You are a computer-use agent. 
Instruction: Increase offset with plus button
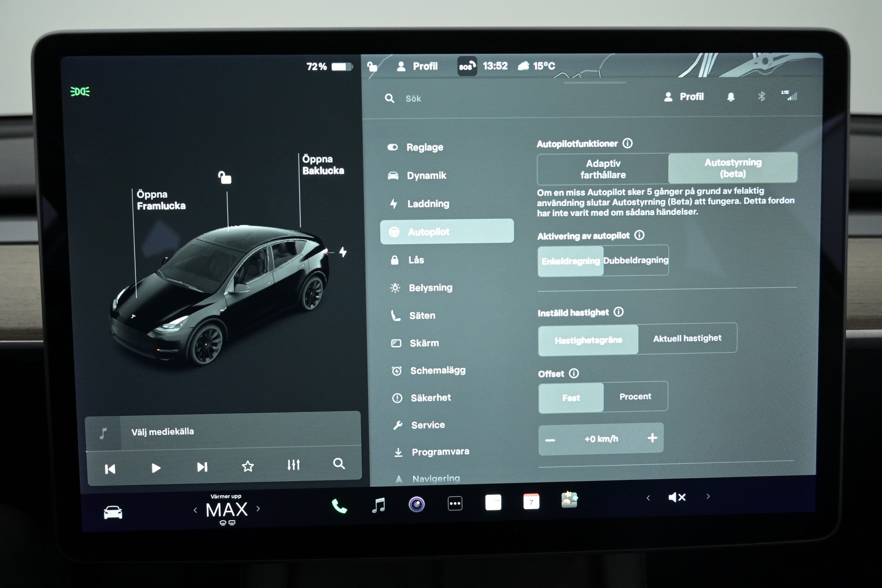click(652, 438)
